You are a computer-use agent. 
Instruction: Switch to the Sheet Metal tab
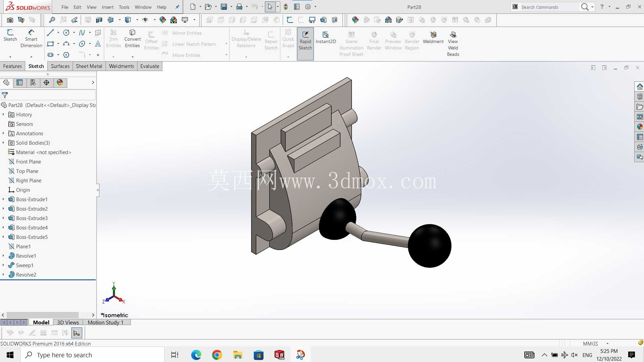pyautogui.click(x=89, y=66)
